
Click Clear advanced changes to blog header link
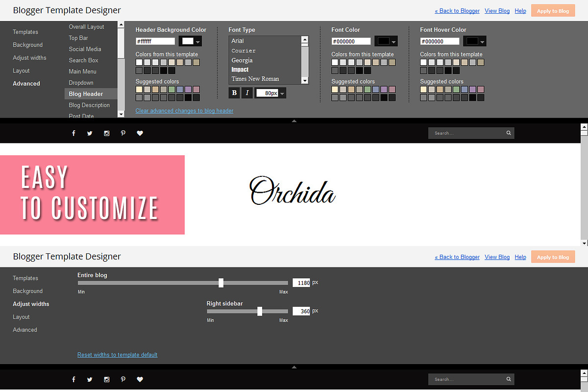(184, 111)
